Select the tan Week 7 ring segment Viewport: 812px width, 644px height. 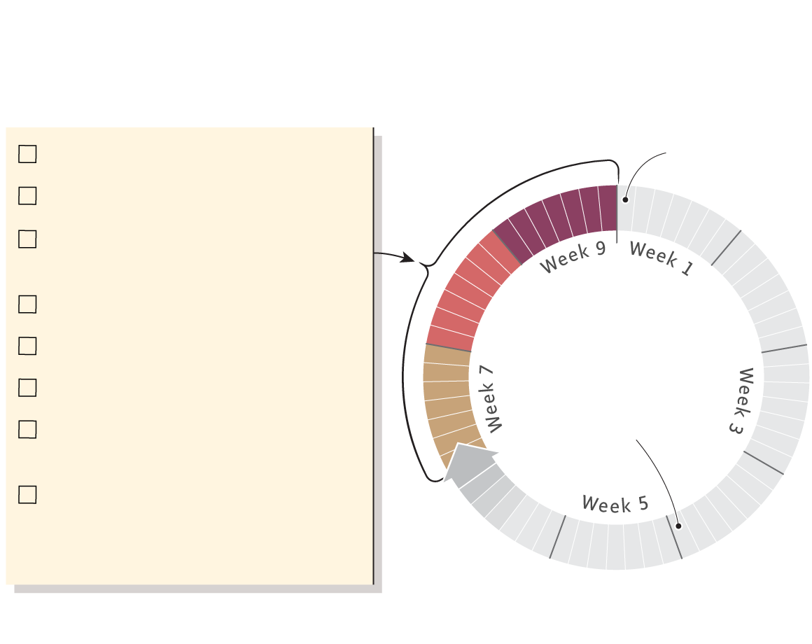pyautogui.click(x=449, y=399)
